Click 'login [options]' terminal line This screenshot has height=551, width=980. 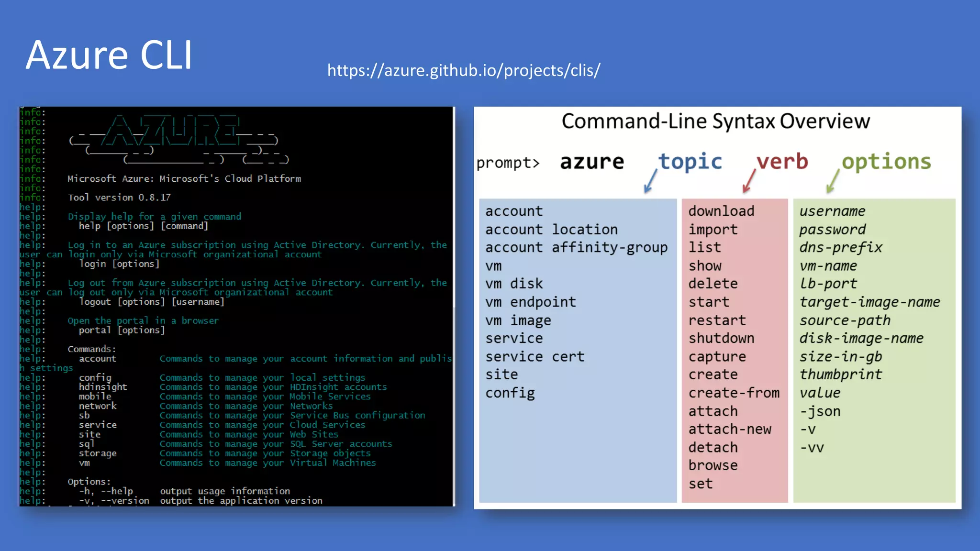click(119, 264)
